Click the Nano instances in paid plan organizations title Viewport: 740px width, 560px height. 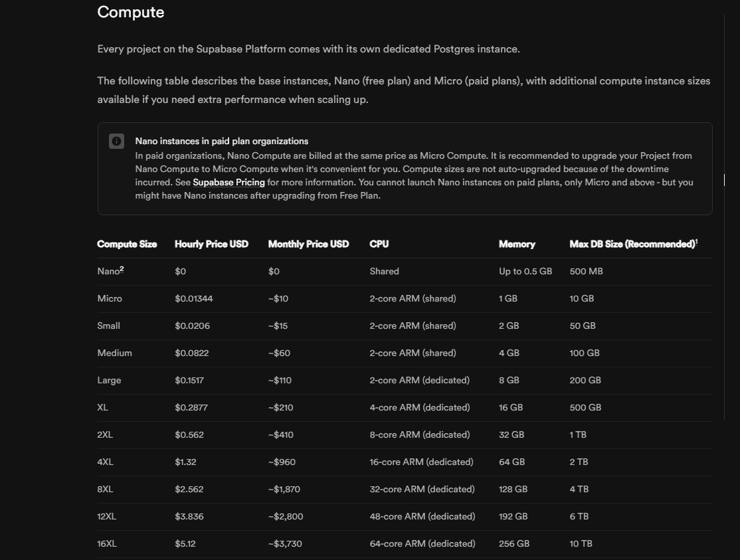click(x=222, y=141)
